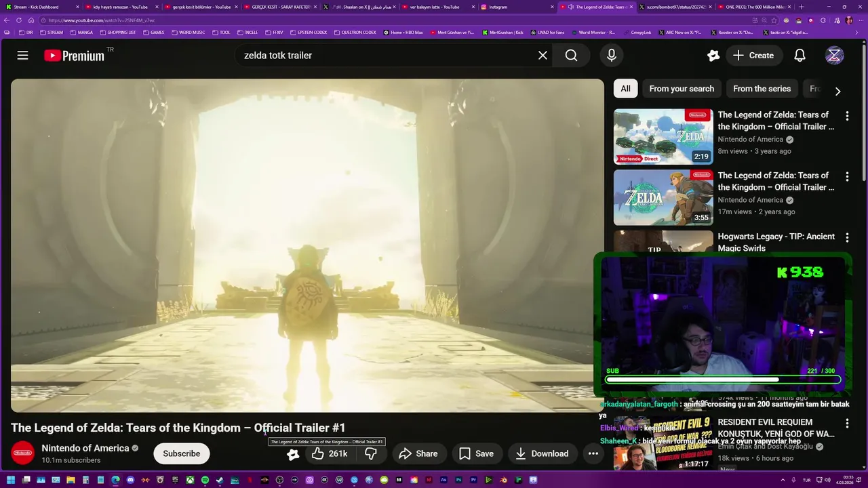Show more filter chips with the right arrow
Image resolution: width=868 pixels, height=488 pixels.
point(837,91)
